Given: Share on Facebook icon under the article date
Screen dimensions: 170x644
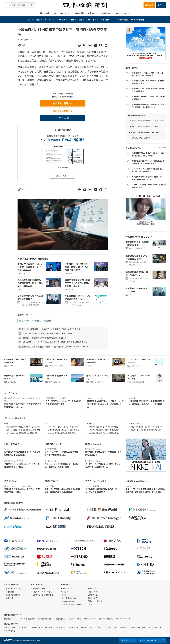Looking at the screenshot, I should [x=100, y=45].
